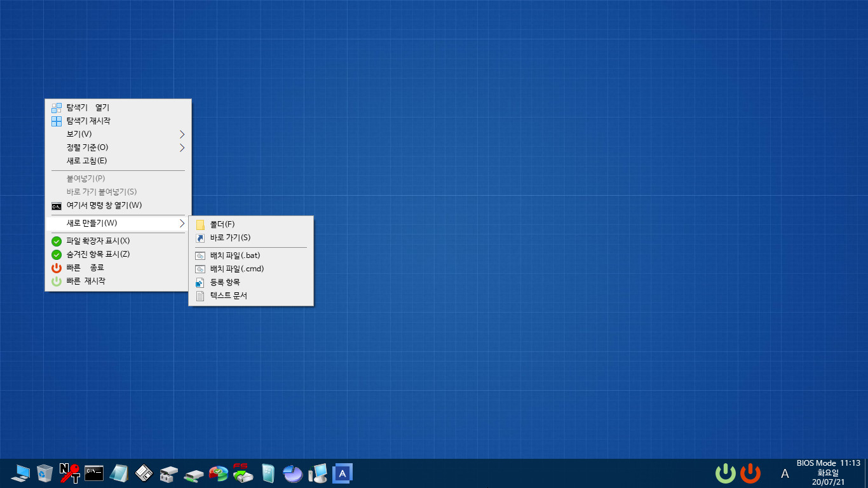Create a new 등록 항목 file
This screenshot has height=488, width=868.
pyautogui.click(x=251, y=282)
